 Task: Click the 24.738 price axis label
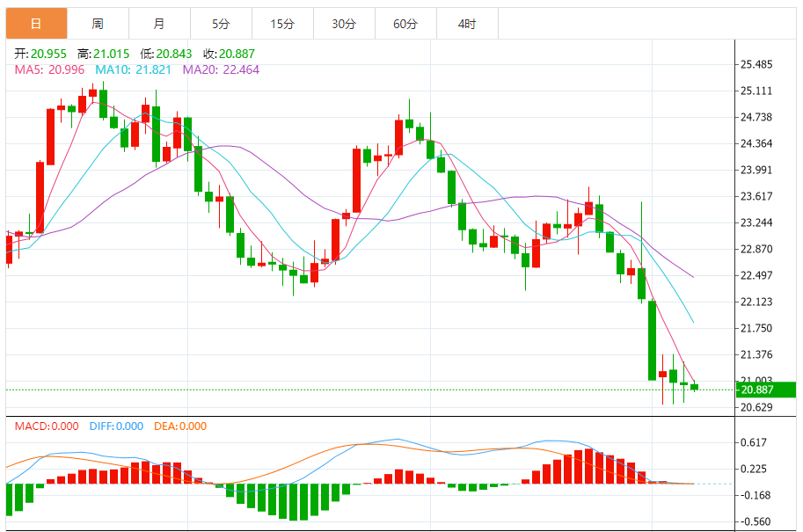(x=756, y=117)
